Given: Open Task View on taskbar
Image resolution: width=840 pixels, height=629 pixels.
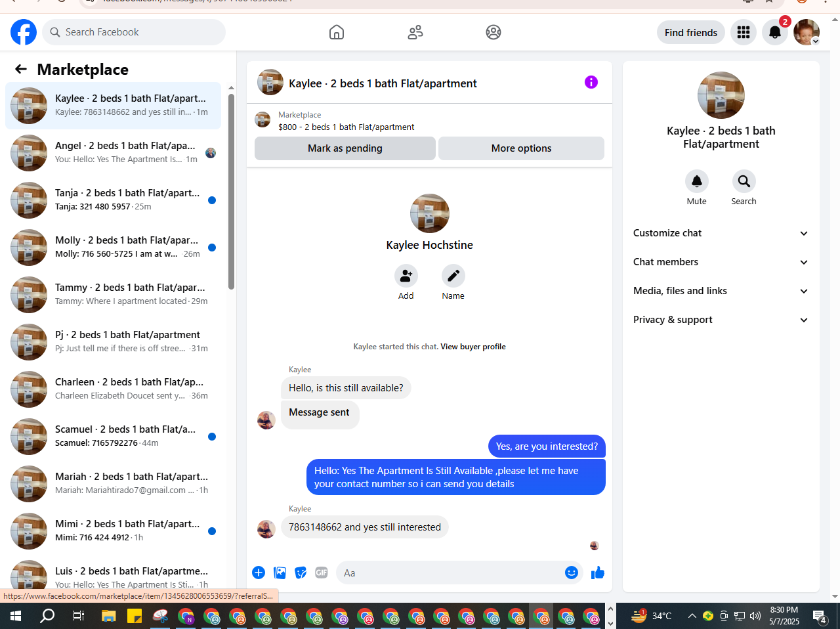Looking at the screenshot, I should click(79, 616).
